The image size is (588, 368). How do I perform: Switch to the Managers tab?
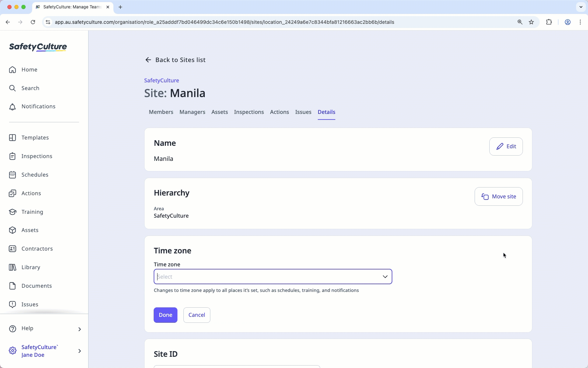(192, 112)
